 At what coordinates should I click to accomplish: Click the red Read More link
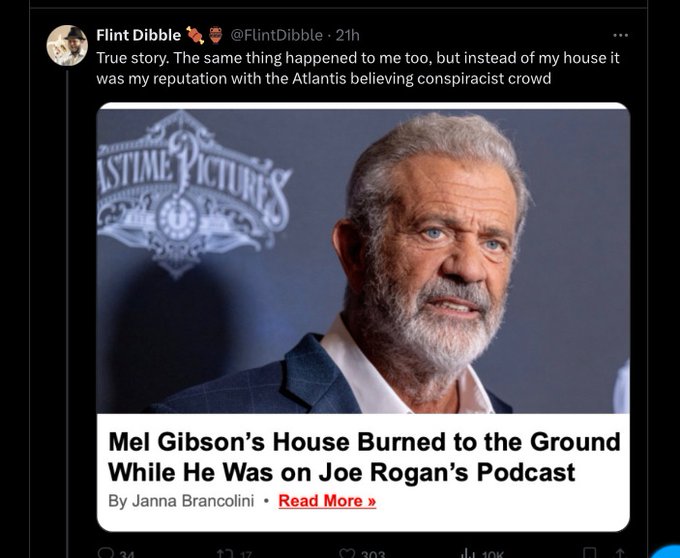point(327,501)
